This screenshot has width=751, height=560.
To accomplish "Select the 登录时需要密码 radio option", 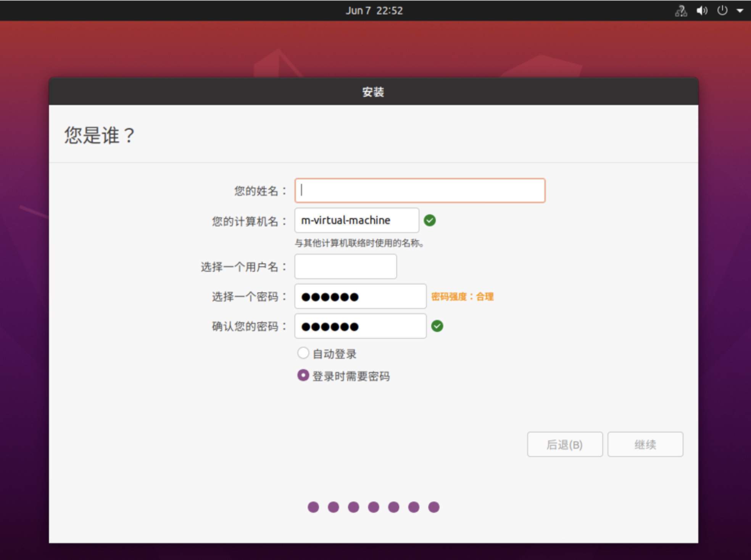I will tap(303, 375).
